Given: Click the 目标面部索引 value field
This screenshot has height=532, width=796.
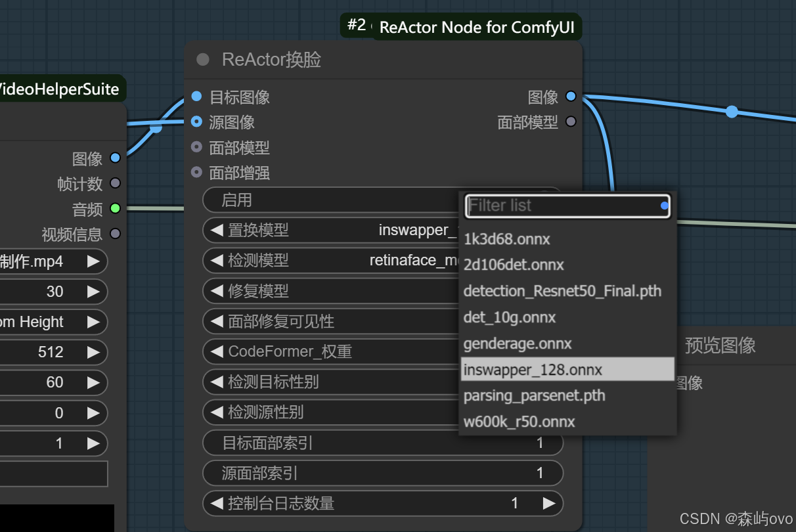Looking at the screenshot, I should 383,443.
